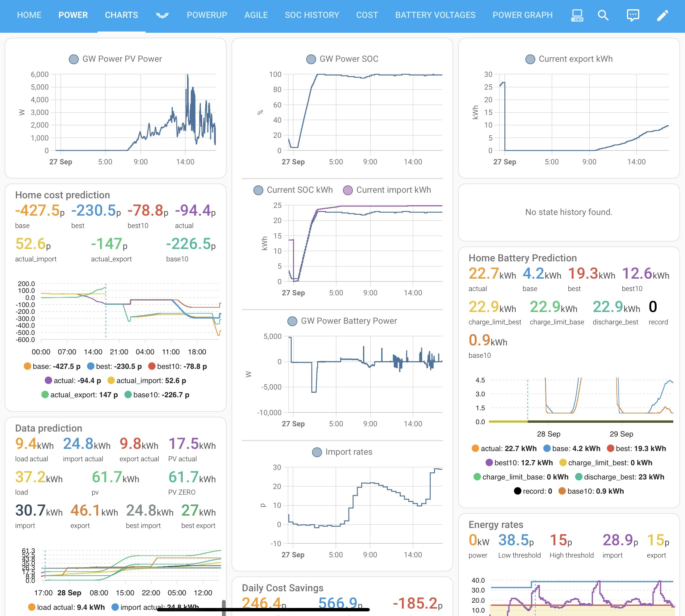Open the assist chat bubble icon
This screenshot has width=685, height=616.
pyautogui.click(x=633, y=15)
